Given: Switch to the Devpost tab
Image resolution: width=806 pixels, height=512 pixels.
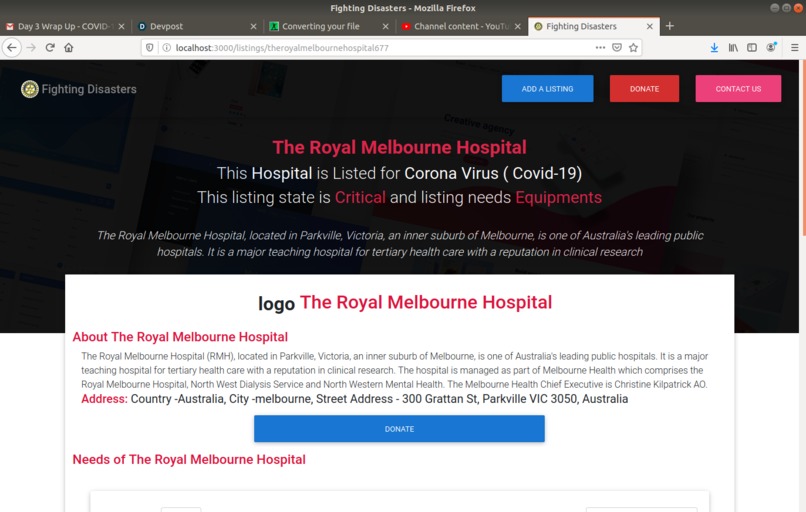Looking at the screenshot, I should click(x=197, y=26).
